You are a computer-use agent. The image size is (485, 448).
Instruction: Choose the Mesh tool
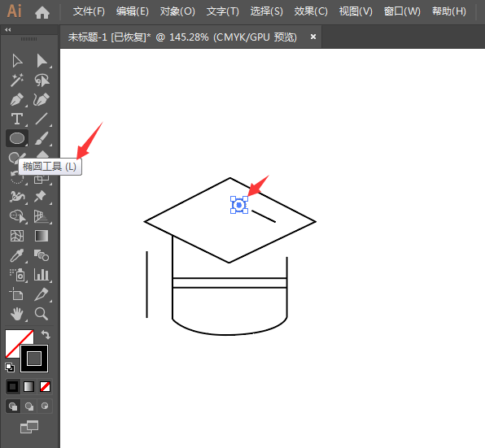pos(17,236)
